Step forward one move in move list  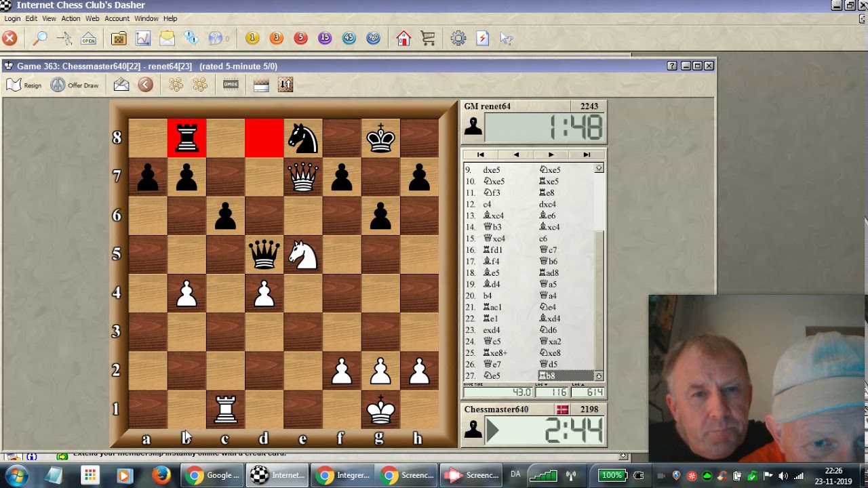551,155
